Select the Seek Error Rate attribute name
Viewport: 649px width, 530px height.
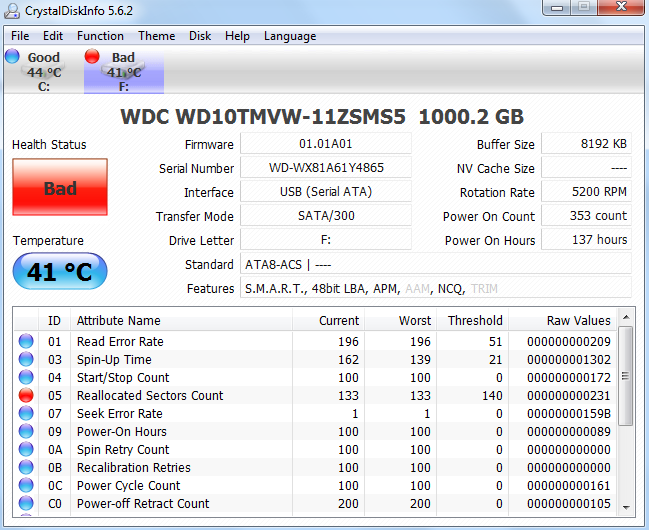click(120, 413)
